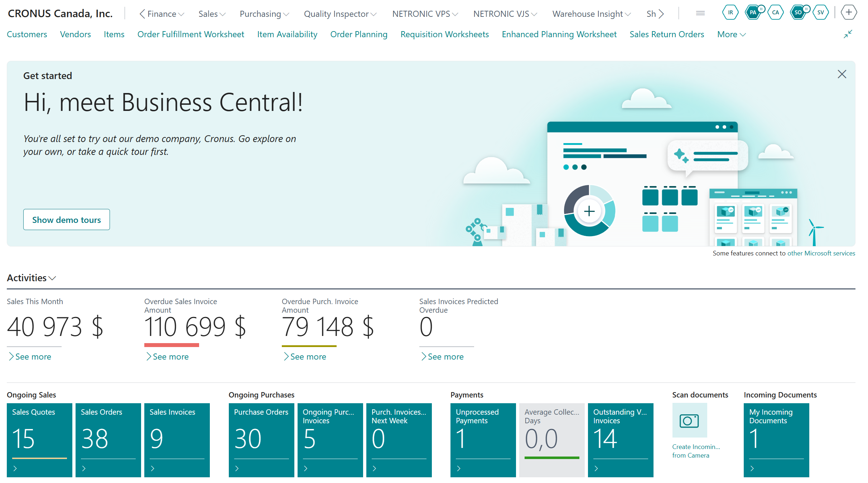This screenshot has width=868, height=483.
Task: Open the Outstanding Vendor Invoices count 14
Action: (x=605, y=439)
